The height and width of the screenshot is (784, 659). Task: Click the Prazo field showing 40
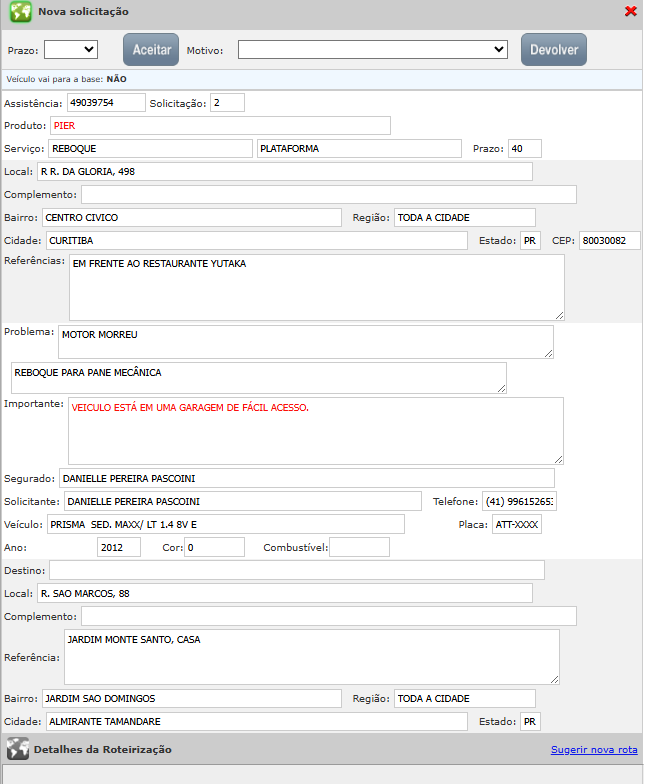click(524, 148)
